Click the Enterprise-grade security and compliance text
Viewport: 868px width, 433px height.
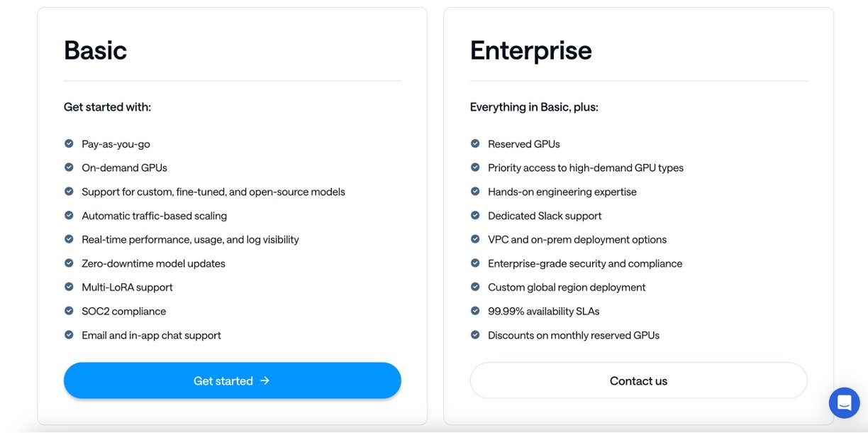[x=584, y=263]
